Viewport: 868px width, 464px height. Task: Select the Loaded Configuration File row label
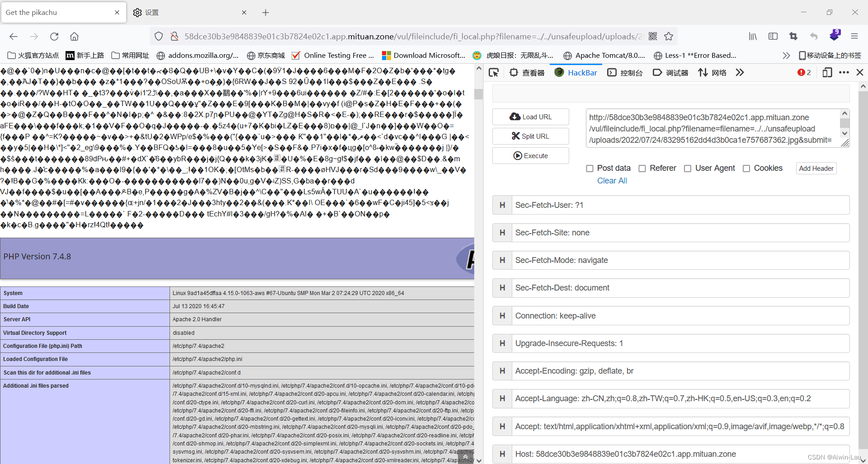(x=35, y=359)
